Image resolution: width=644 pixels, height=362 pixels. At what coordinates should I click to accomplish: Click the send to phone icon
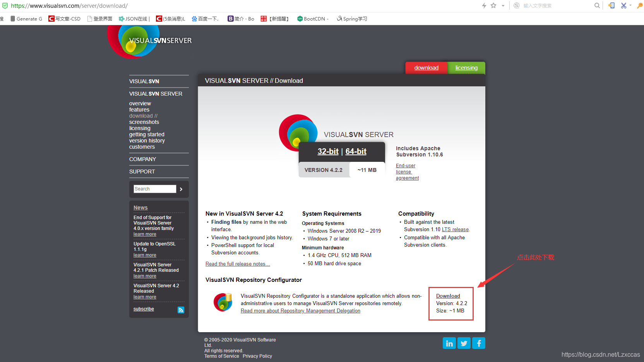(x=611, y=5)
